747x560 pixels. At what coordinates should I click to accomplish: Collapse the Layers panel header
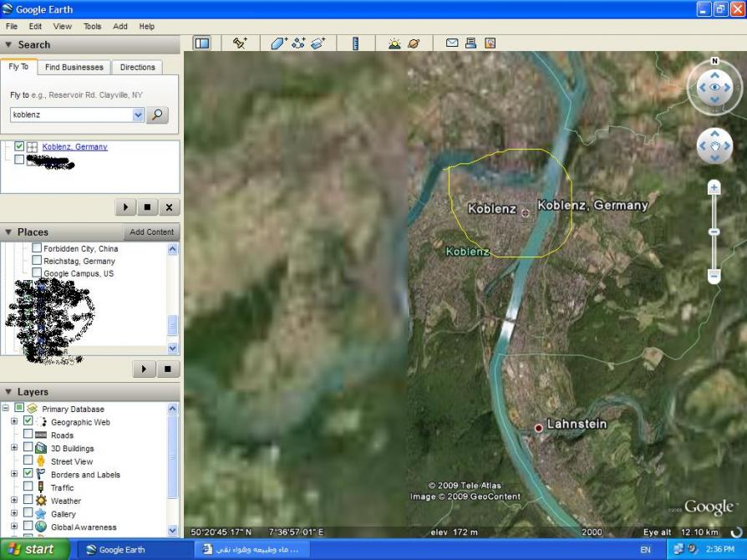pyautogui.click(x=8, y=392)
